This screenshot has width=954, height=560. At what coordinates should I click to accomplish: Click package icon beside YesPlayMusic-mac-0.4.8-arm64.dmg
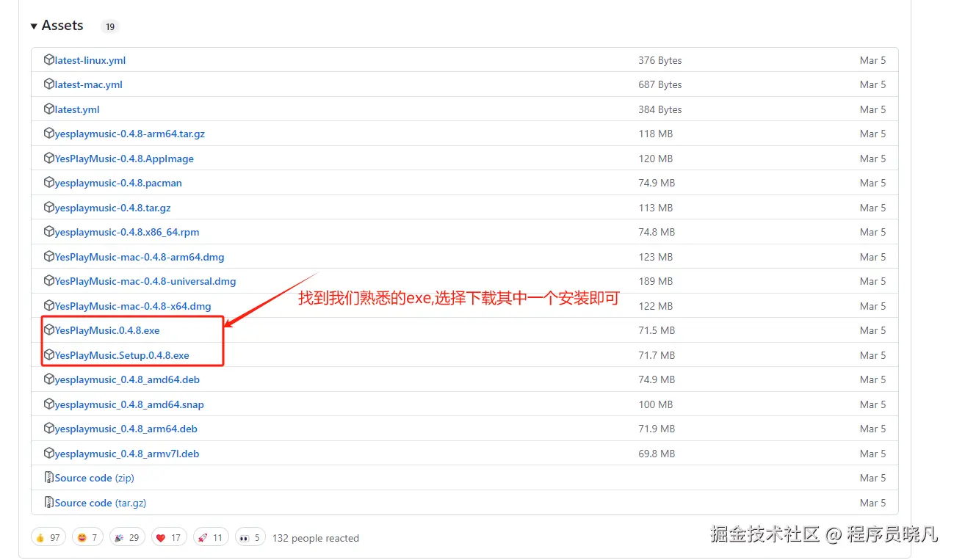[x=49, y=256]
